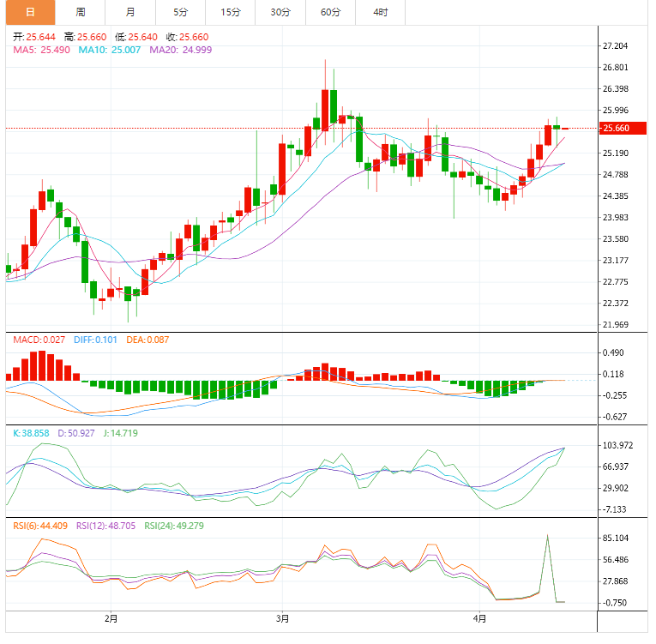656x644 pixels.
Task: Click the -0.750 RSI axis value
Action: [x=614, y=603]
